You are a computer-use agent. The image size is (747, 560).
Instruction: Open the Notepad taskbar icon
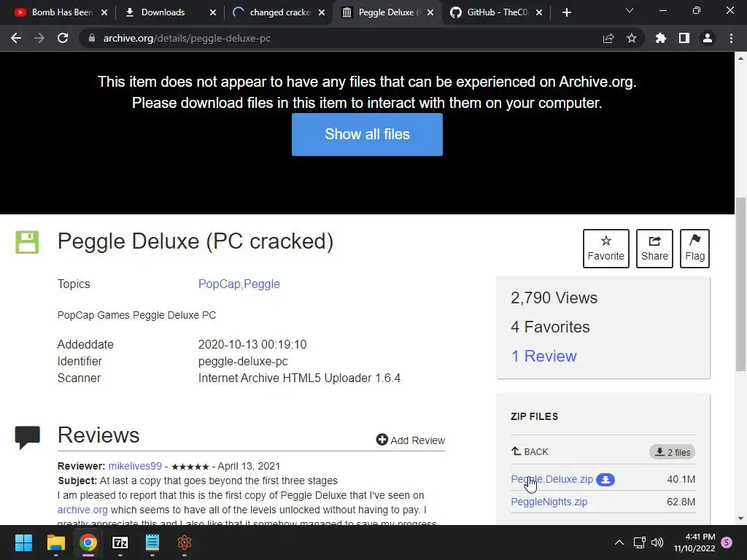pos(152,542)
